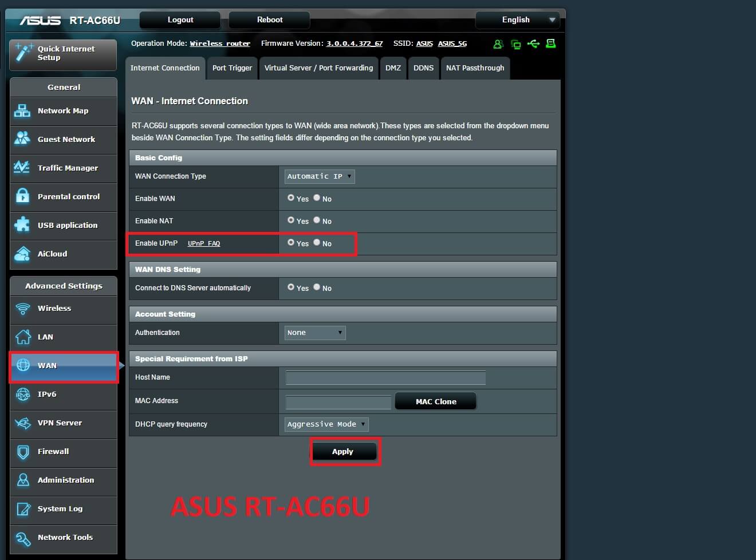
Task: Click the Parental control padlock icon
Action: point(22,196)
